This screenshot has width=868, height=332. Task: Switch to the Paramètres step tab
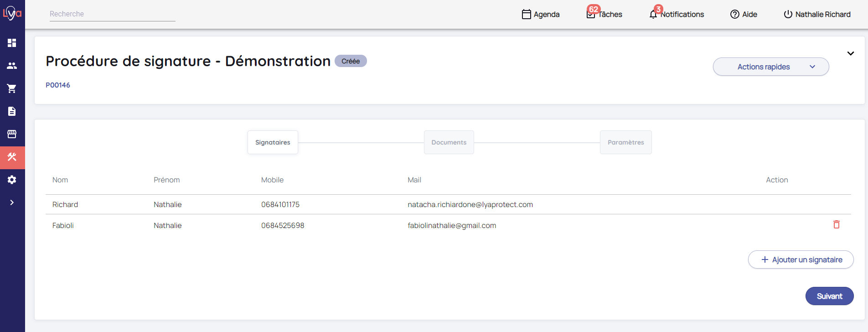[625, 142]
